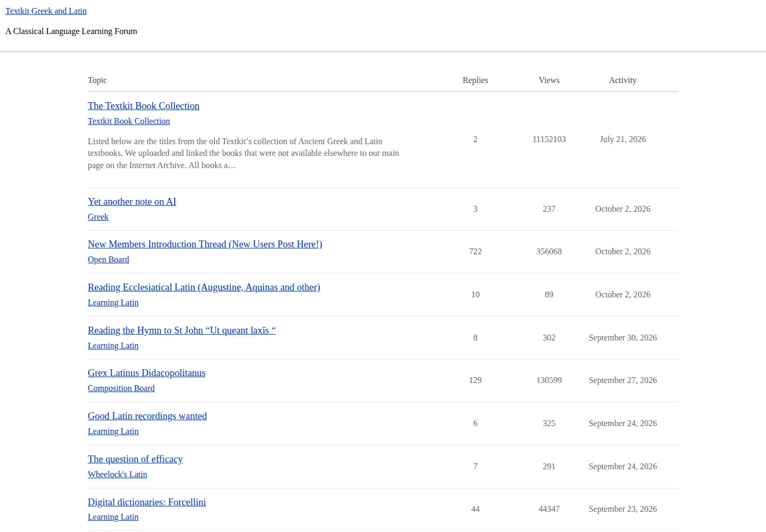Visit the Wheelock's Latin category

pos(118,475)
